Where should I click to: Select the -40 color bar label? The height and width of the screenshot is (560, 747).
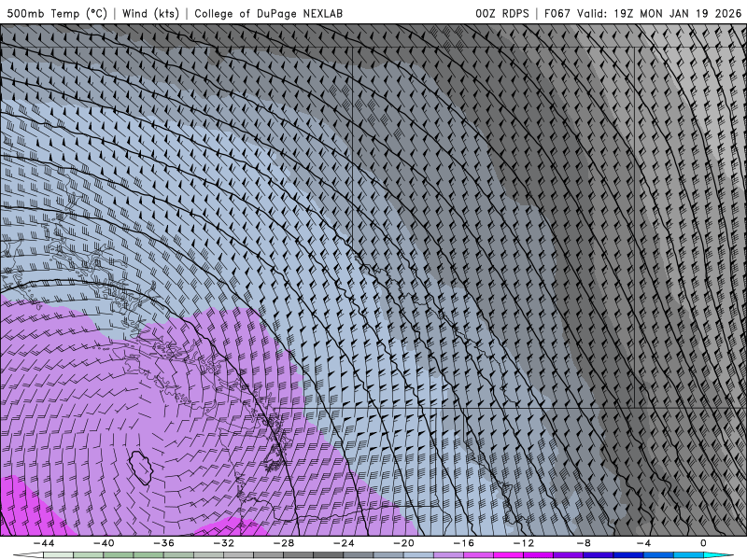[x=104, y=543]
